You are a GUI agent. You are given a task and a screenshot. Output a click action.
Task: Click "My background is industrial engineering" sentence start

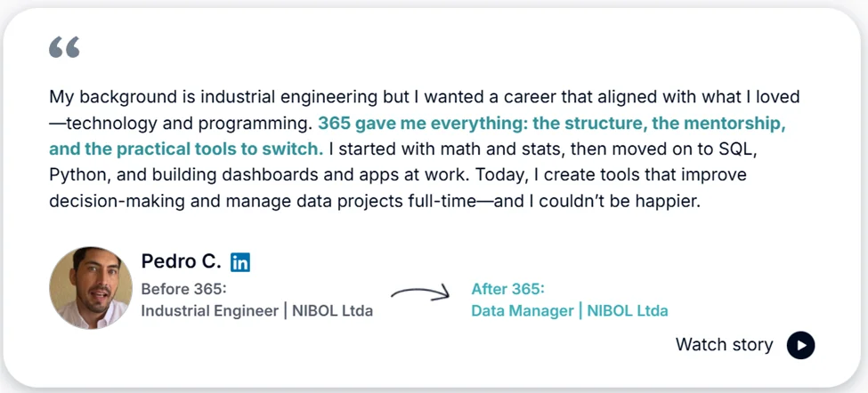click(188, 96)
